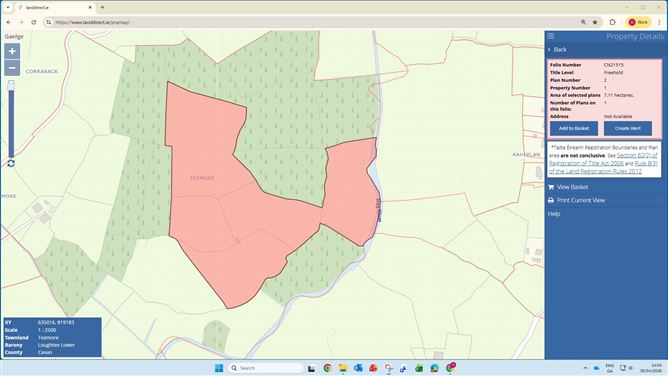Click the Scale value 1 : 2500
Screen dimensions: 668x376
click(x=47, y=330)
